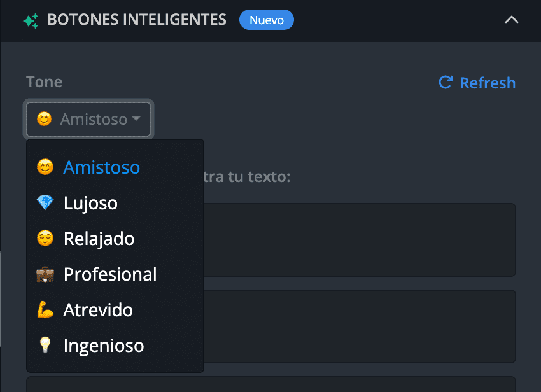Collapse the Botones Inteligentes section with the chevron
Viewport: 541px width, 392px height.
click(x=512, y=20)
